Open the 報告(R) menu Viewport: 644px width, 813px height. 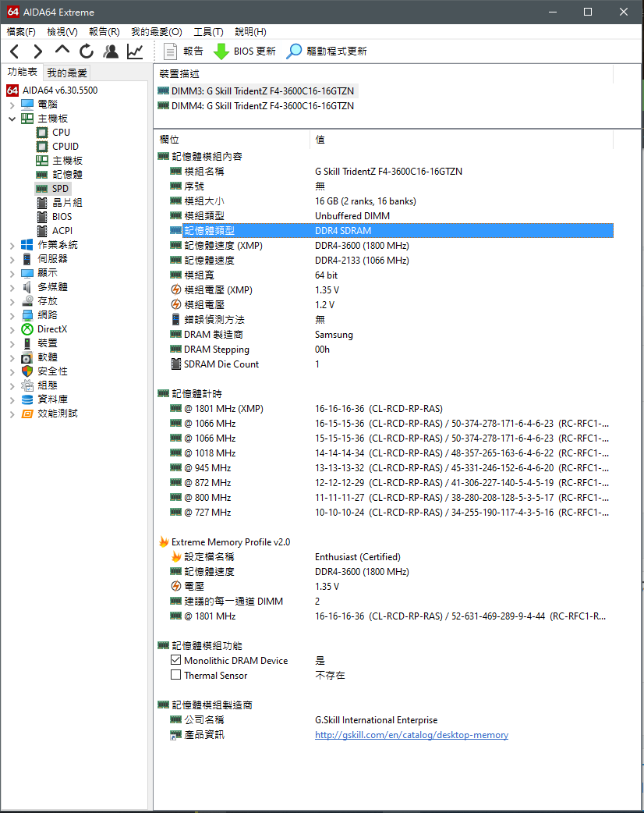click(x=104, y=32)
